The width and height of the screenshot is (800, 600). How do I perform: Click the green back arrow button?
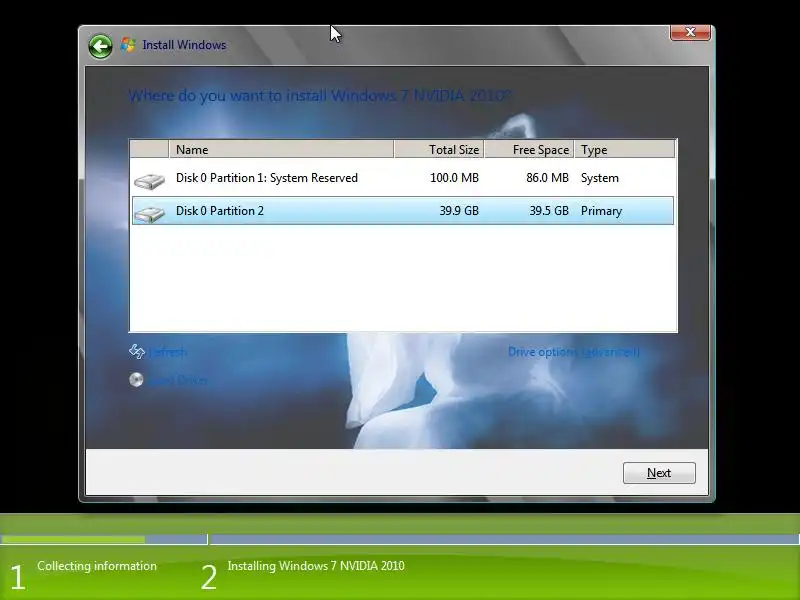tap(100, 47)
